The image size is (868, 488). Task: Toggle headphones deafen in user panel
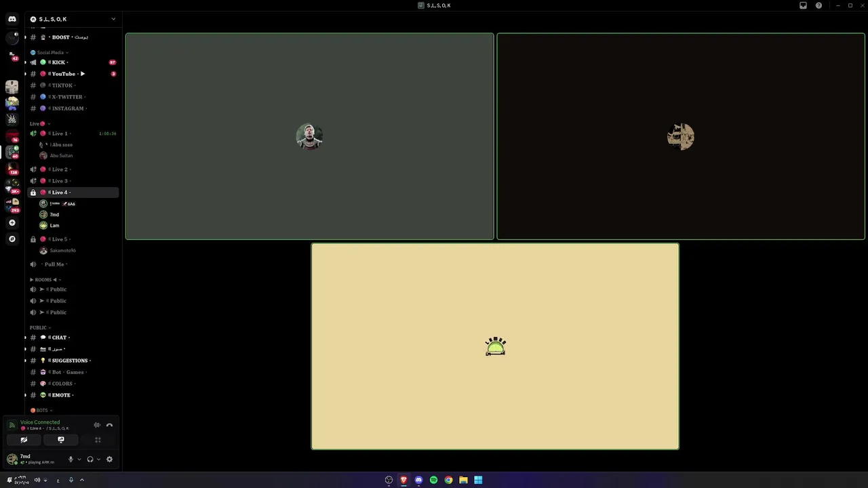click(x=90, y=459)
